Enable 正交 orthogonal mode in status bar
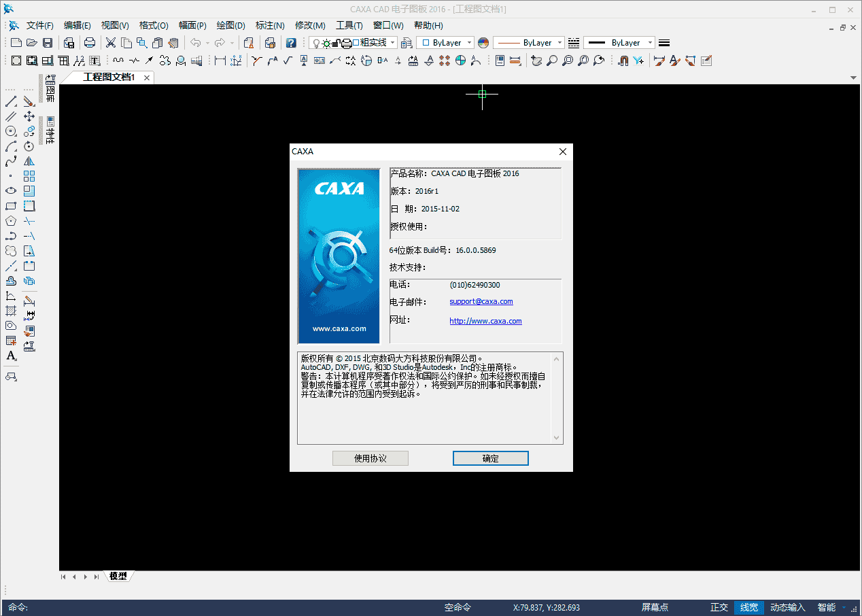This screenshot has height=616, width=862. pos(718,607)
